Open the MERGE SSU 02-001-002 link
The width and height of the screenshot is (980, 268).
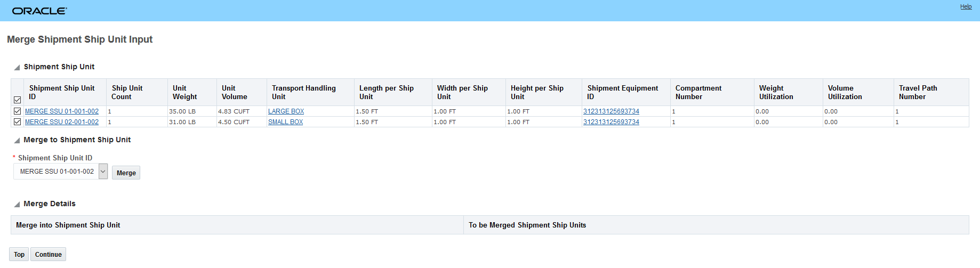click(x=62, y=122)
